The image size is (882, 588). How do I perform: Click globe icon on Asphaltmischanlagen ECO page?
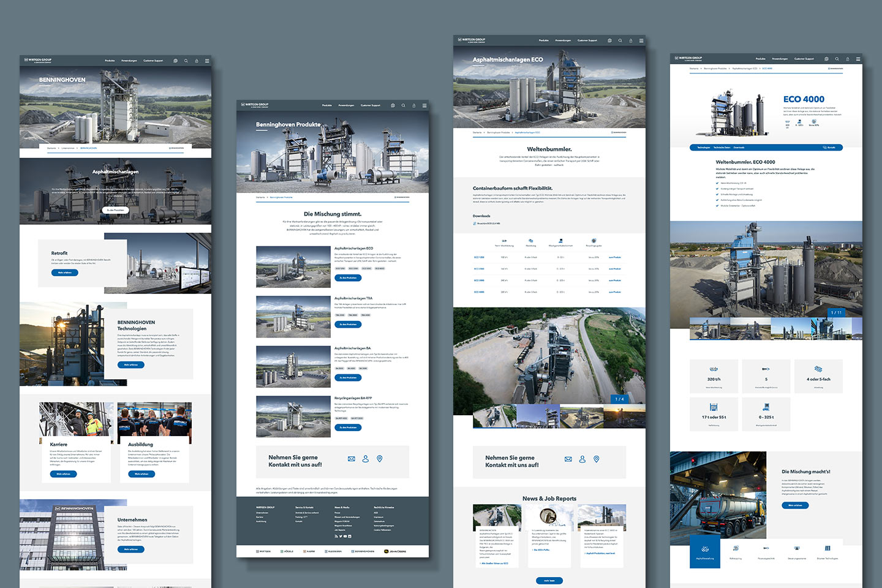pyautogui.click(x=609, y=40)
